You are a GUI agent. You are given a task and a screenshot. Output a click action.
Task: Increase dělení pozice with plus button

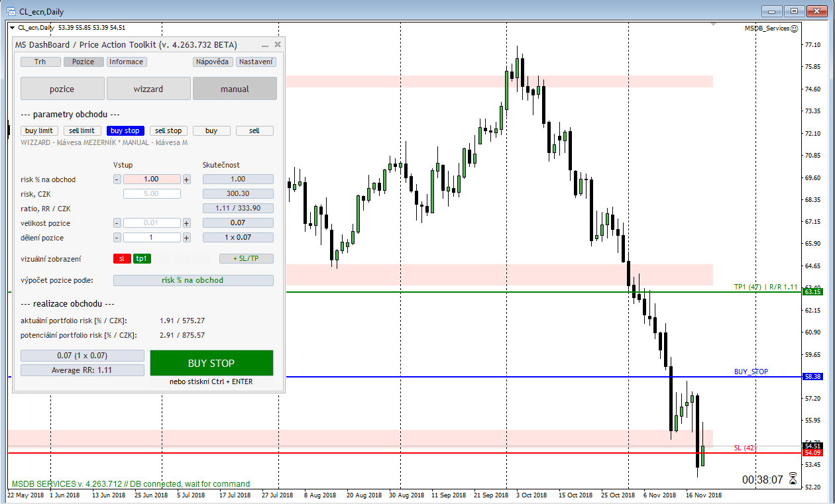tap(186, 238)
